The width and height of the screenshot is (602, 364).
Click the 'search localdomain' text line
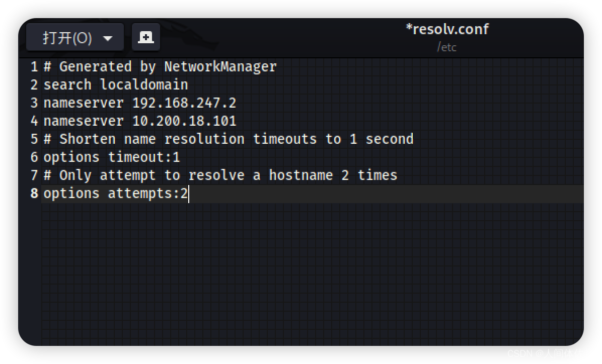116,84
